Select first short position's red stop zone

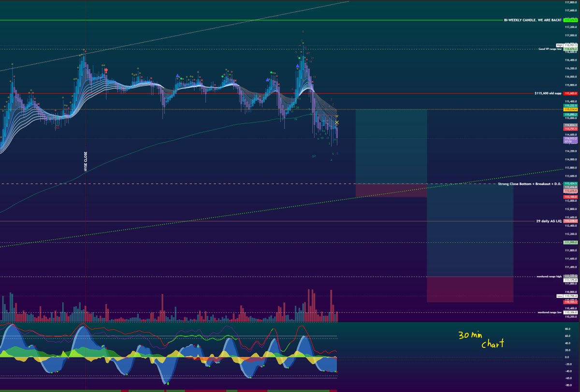[391, 190]
